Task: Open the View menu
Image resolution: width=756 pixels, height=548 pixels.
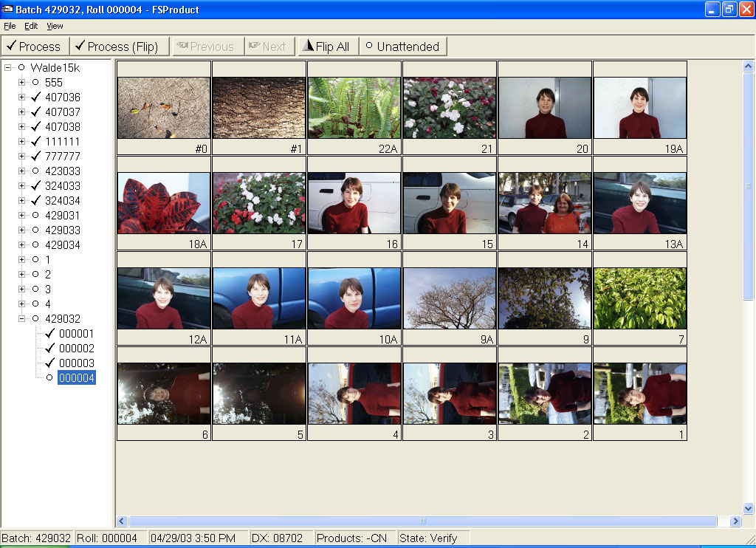Action: click(x=55, y=26)
